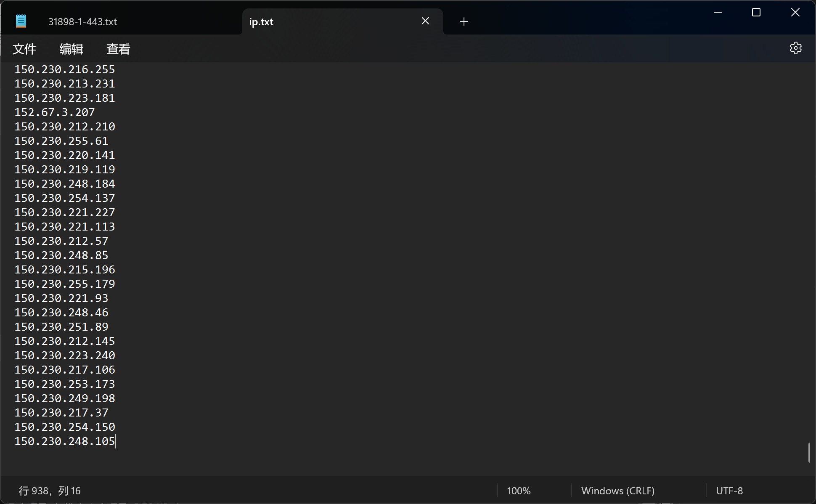Open the 查看 menu

click(118, 49)
